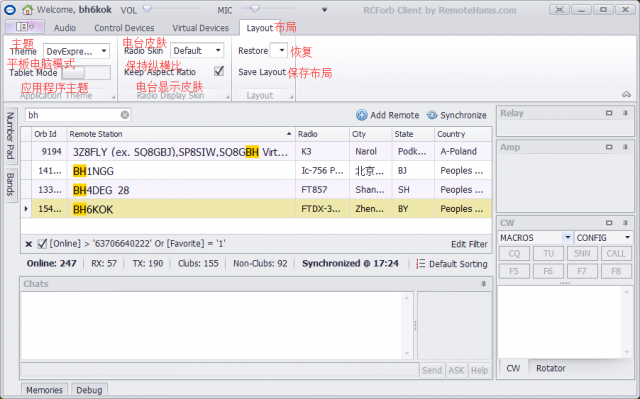Pin the Relay panel
Screen dimensions: 640x399
tap(625, 113)
